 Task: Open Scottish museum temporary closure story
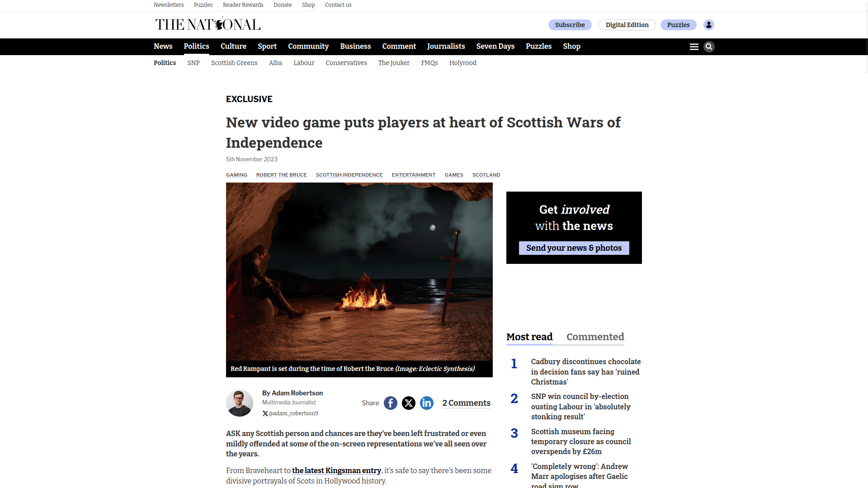(581, 441)
